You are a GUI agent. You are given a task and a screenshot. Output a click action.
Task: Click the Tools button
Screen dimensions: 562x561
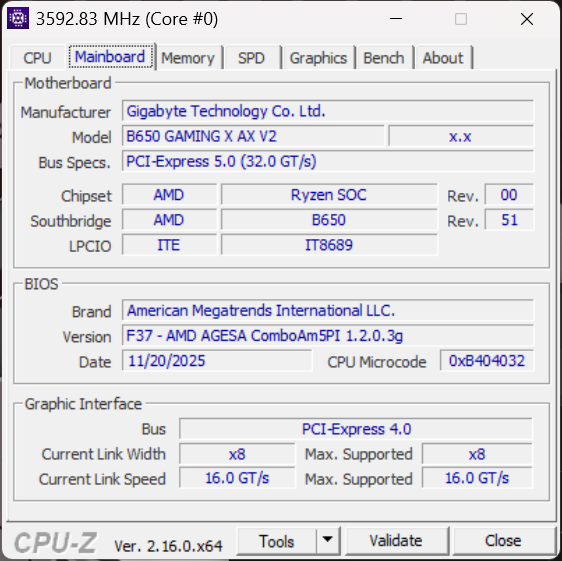coord(277,541)
